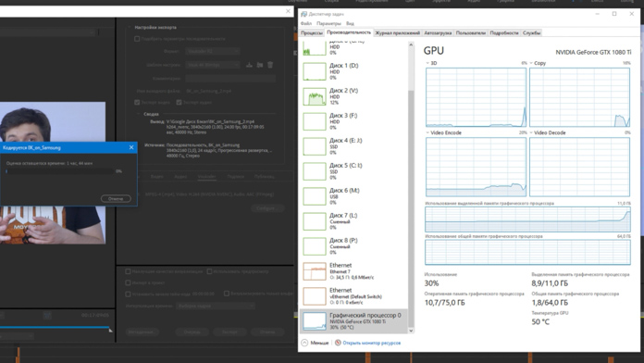Toggle Экспорт видео checkbox
The image size is (644, 363).
point(137,103)
